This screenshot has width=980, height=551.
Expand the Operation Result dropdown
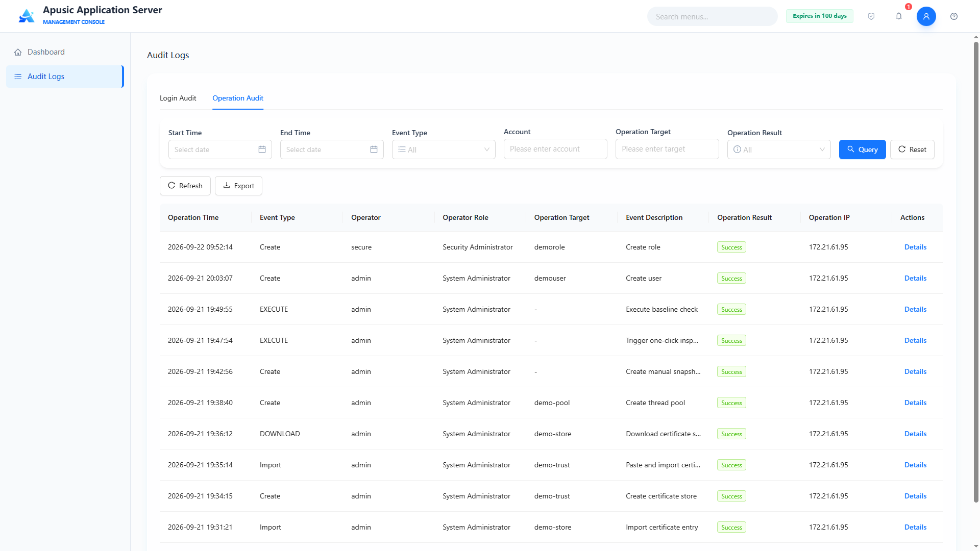779,149
